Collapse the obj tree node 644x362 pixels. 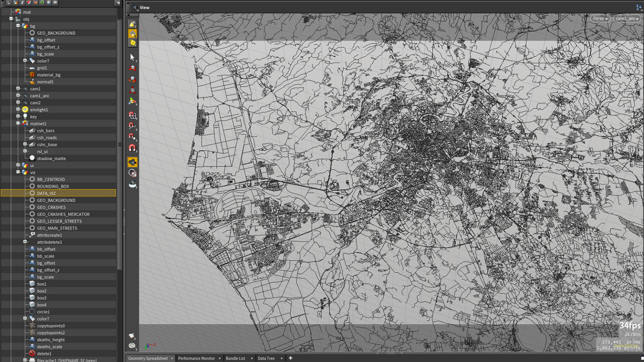[11, 19]
